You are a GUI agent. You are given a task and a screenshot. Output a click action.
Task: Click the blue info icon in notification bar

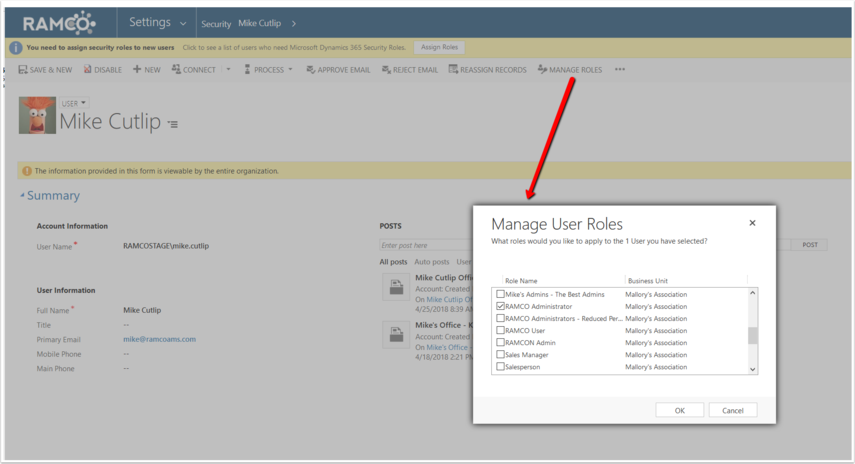(x=16, y=48)
